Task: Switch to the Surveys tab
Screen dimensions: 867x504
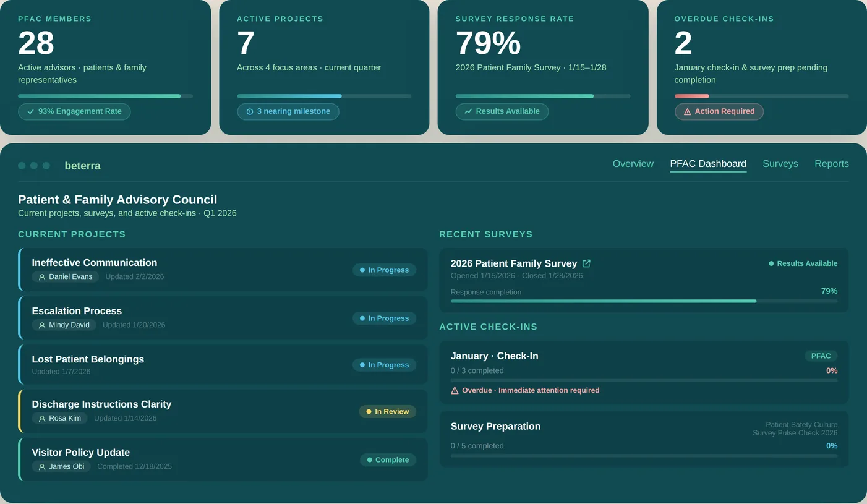Action: pos(780,164)
